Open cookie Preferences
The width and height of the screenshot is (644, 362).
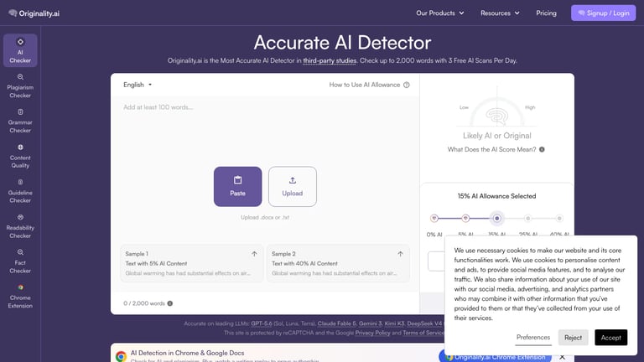tap(533, 338)
